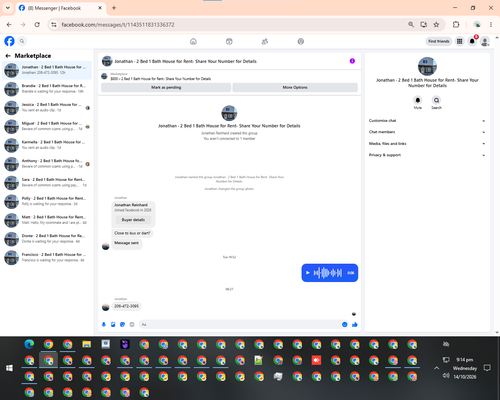Expand Privacy & support section
The height and width of the screenshot is (400, 500).
point(427,155)
